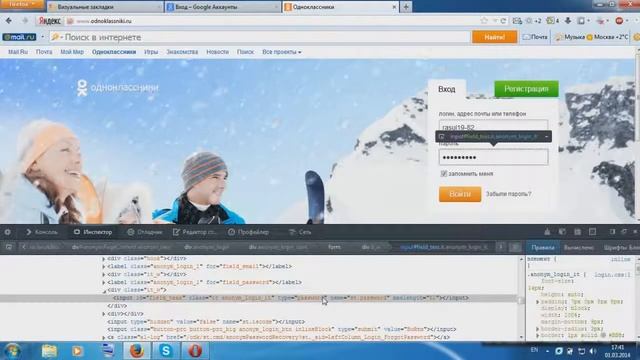Open Opera browser from taskbar
Image resolution: width=640 pixels, height=360 pixels.
(195, 351)
